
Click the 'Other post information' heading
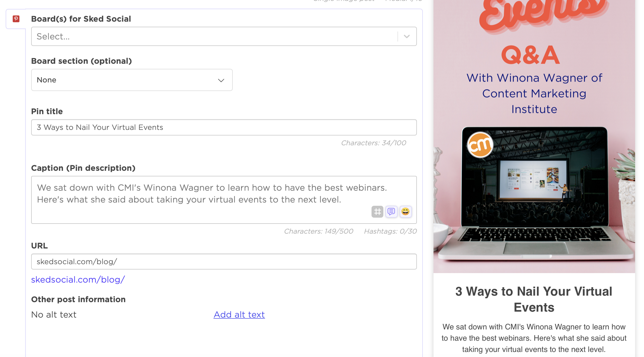(78, 299)
